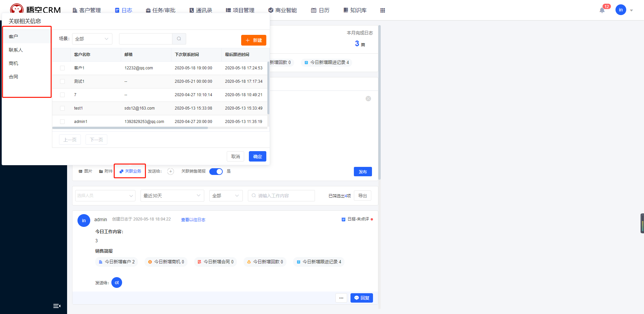Screen dimensions: 644x314
Task: Open the notification bell icon
Action: pos(602,10)
